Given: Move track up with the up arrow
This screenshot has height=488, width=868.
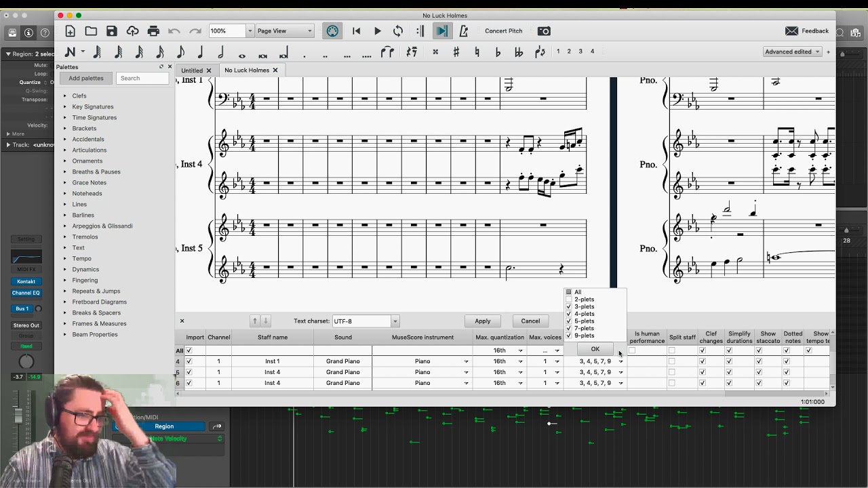Looking at the screenshot, I should 255,321.
